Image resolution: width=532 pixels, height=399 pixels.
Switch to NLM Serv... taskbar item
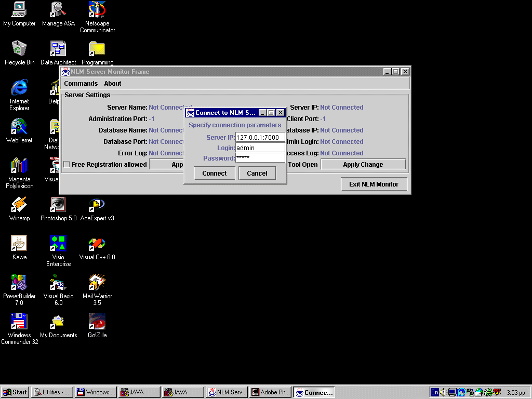pyautogui.click(x=227, y=392)
